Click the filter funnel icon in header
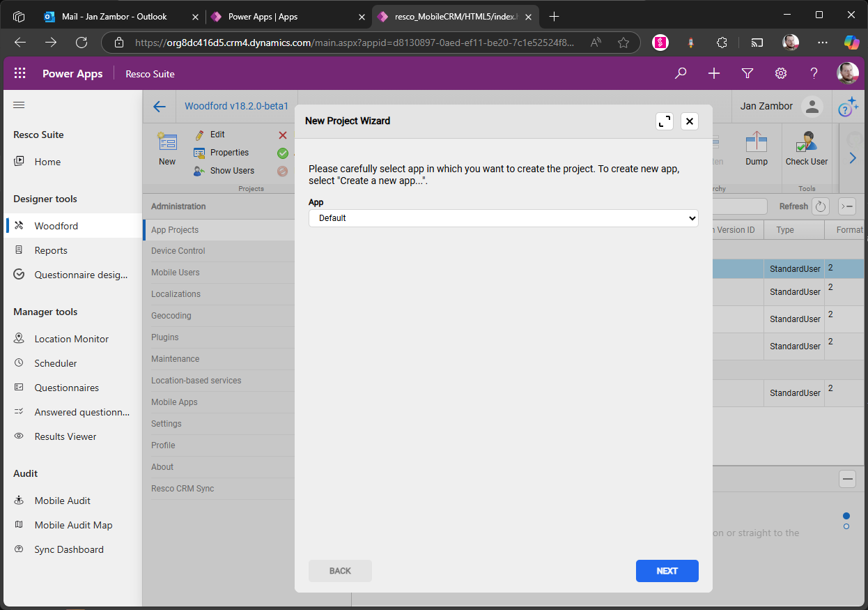Image resolution: width=868 pixels, height=610 pixels. pos(747,73)
